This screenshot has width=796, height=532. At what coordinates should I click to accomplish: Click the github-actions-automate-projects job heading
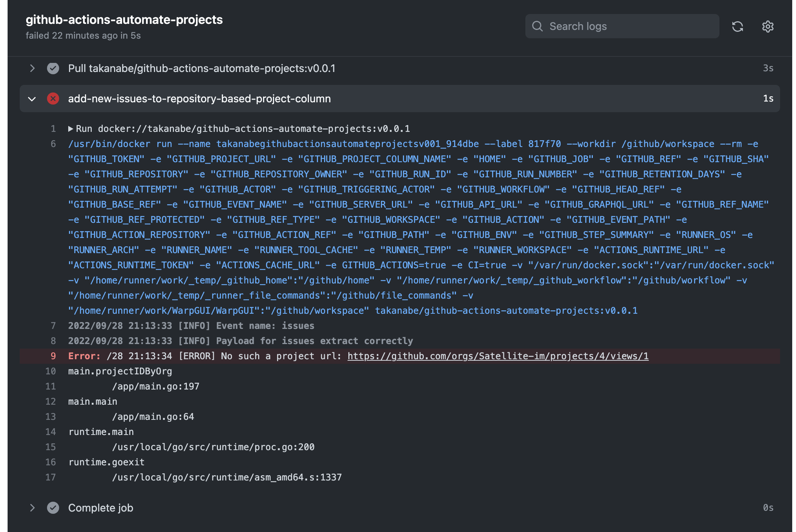pyautogui.click(x=124, y=20)
